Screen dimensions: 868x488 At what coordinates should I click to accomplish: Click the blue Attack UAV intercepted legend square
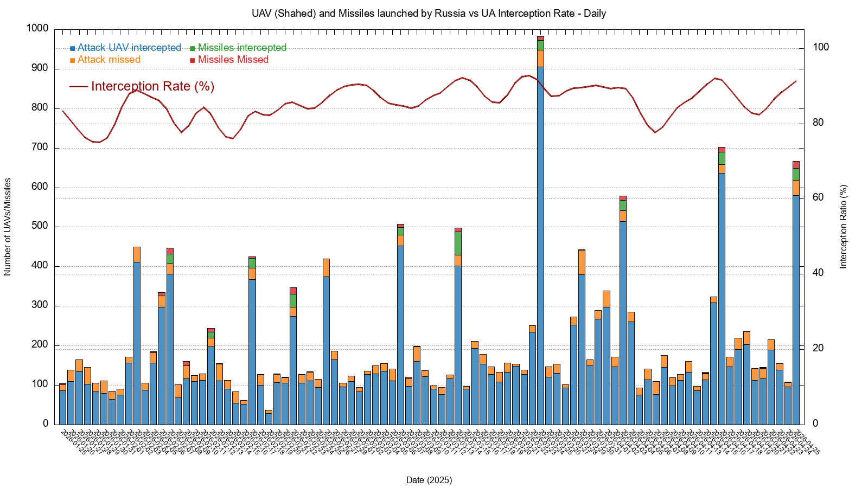pos(73,48)
